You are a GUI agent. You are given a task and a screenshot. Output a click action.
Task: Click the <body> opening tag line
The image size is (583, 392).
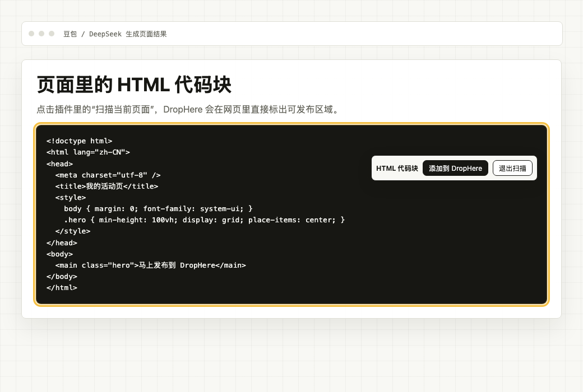click(59, 254)
